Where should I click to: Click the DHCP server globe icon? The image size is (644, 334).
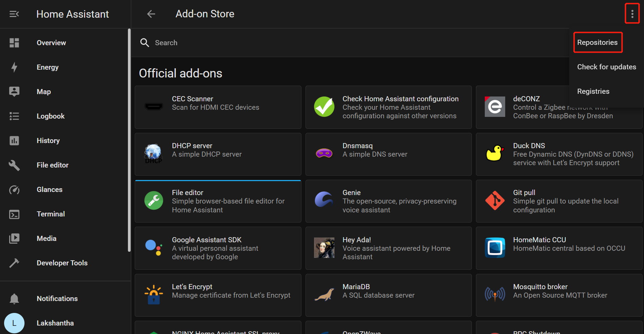[x=153, y=154]
